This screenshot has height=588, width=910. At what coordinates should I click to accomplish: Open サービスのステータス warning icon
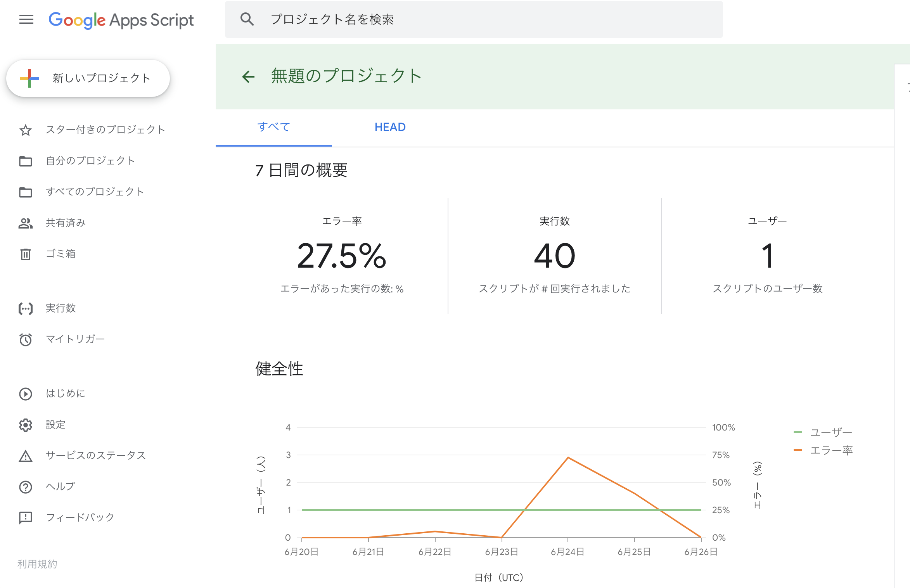coord(26,456)
